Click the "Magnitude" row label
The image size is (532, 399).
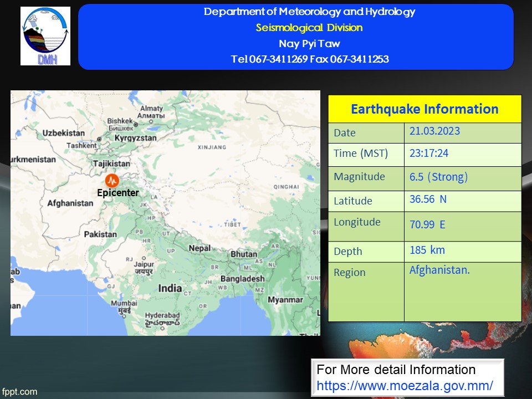(359, 177)
